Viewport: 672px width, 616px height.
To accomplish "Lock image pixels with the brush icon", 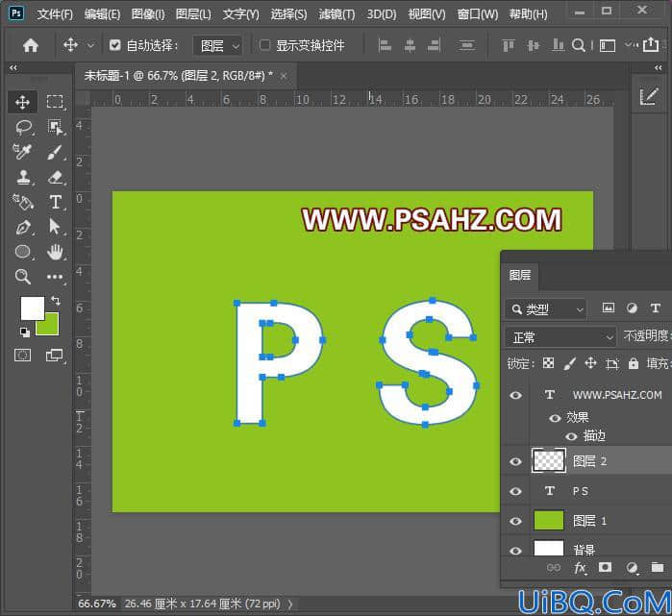I will [x=569, y=363].
